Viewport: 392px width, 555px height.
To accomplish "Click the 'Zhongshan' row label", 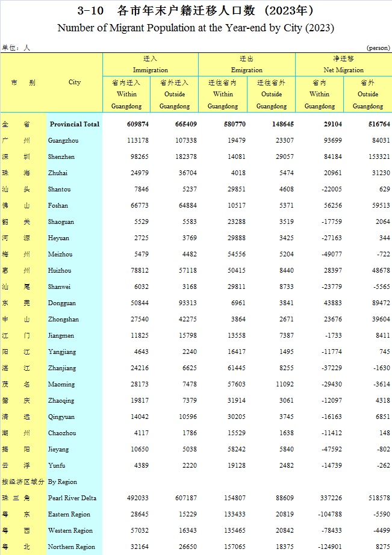I will 63,320.
